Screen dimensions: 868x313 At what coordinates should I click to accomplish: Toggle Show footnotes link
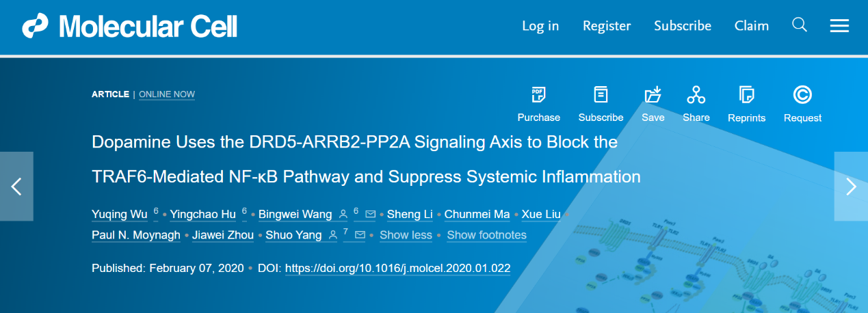pyautogui.click(x=487, y=235)
